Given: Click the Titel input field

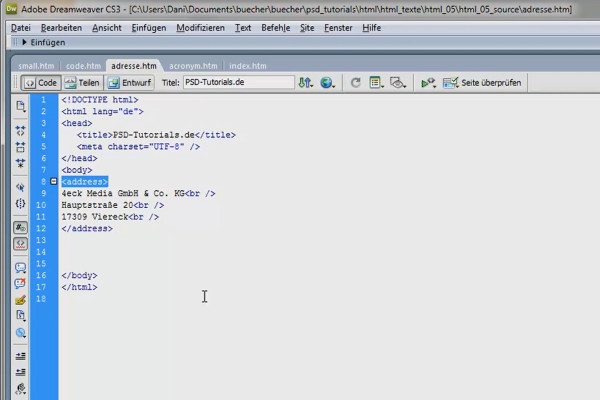Looking at the screenshot, I should [238, 82].
